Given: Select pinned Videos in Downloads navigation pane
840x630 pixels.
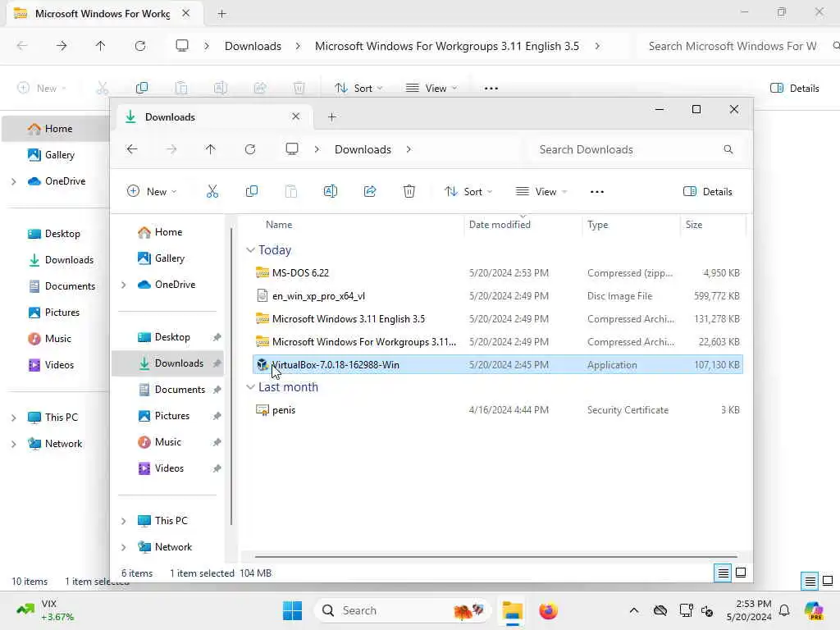Looking at the screenshot, I should pos(168,468).
